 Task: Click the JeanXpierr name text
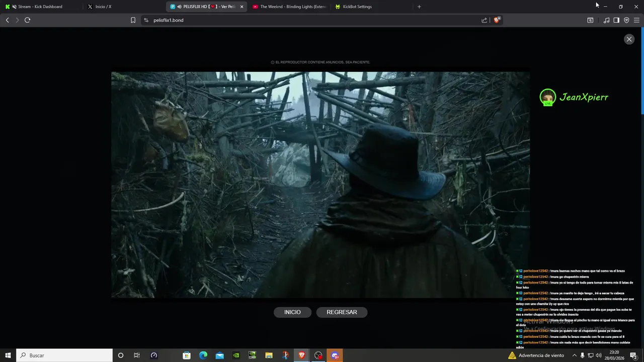[584, 97]
